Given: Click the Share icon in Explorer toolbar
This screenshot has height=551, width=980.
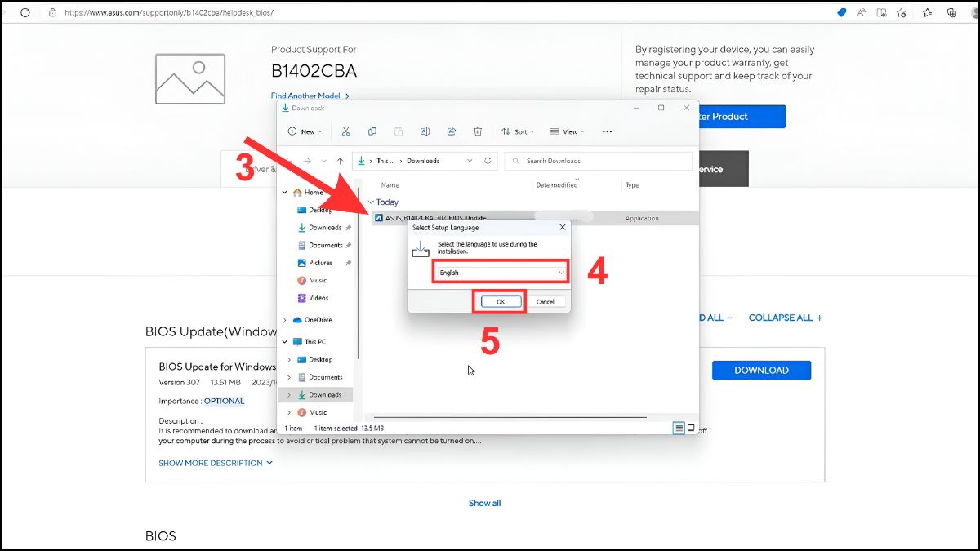Looking at the screenshot, I should [x=451, y=131].
